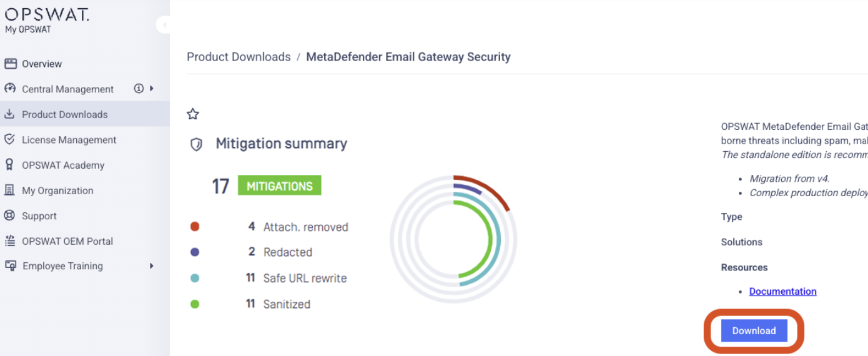Collapse the sidebar with the chevron handle

pyautogui.click(x=164, y=25)
